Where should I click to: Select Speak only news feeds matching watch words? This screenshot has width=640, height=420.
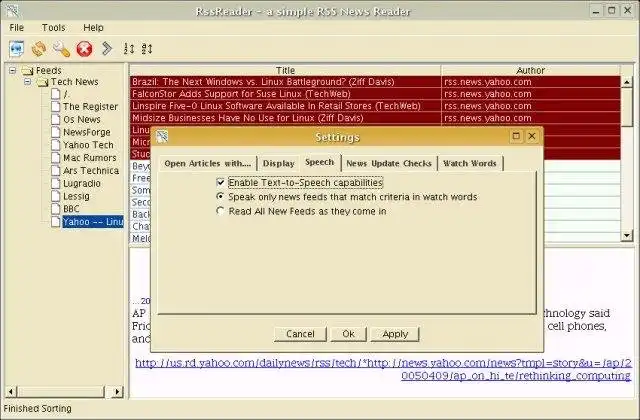coord(220,197)
